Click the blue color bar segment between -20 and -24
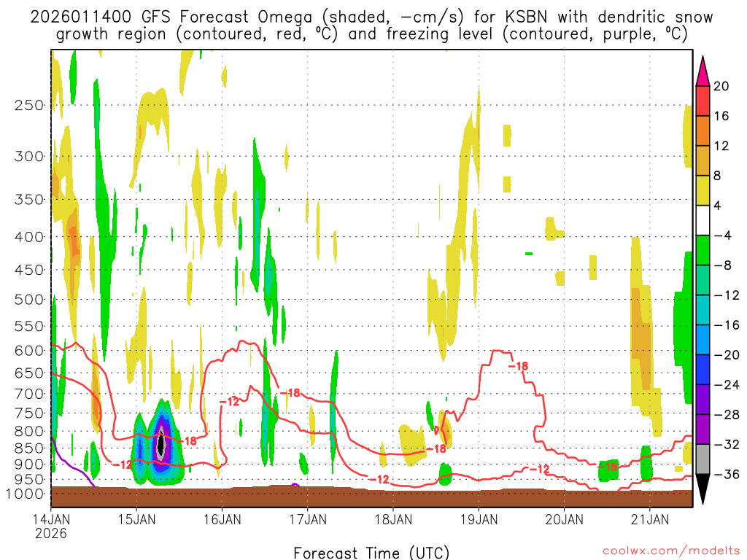Viewport: 747px width, 560px height. click(703, 370)
